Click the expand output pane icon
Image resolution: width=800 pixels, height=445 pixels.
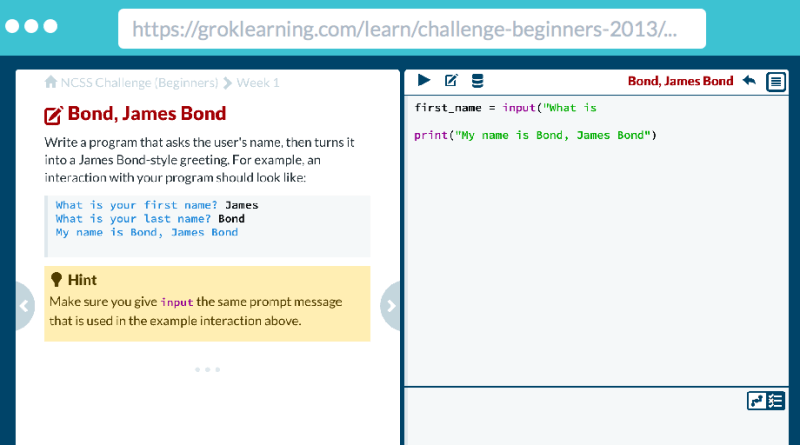click(x=757, y=401)
